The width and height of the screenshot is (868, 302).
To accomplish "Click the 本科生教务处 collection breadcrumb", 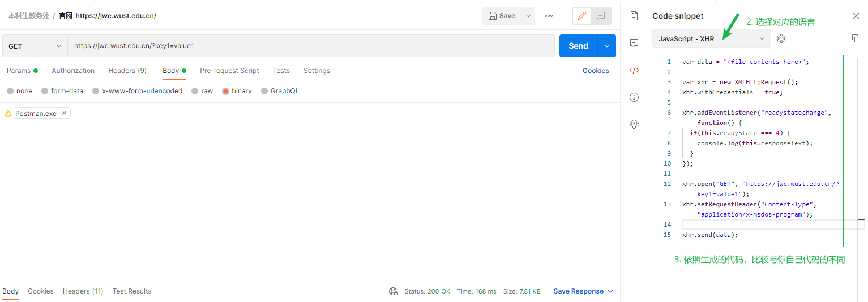I will pos(28,16).
